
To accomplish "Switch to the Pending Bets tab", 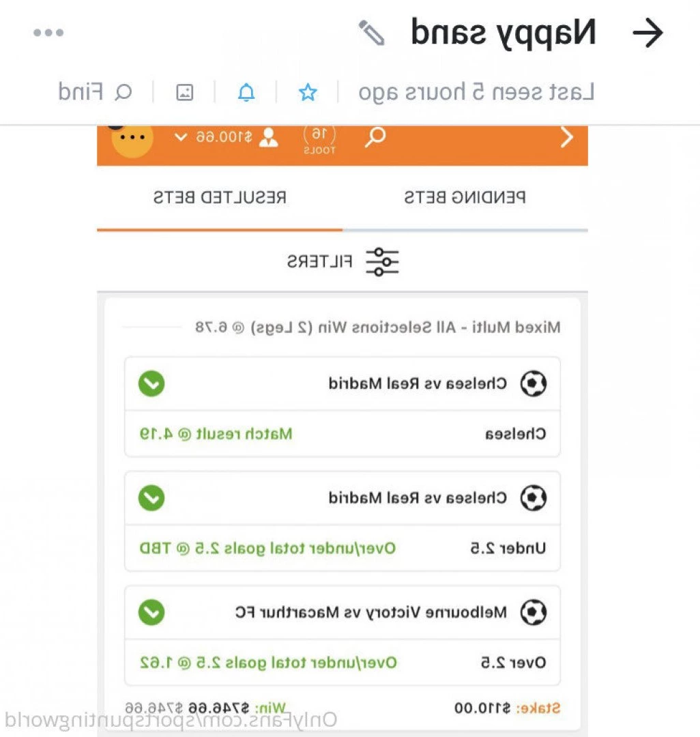I will pyautogui.click(x=465, y=197).
